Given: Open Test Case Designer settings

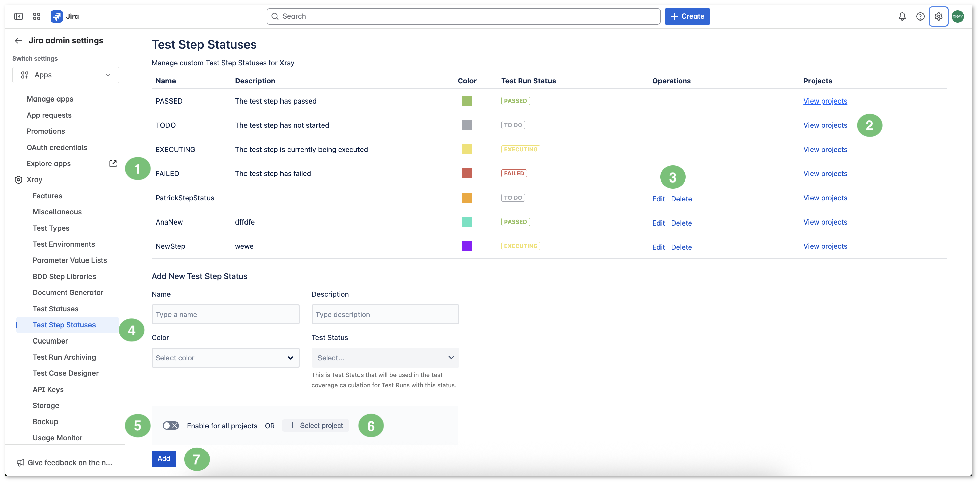Looking at the screenshot, I should click(66, 373).
